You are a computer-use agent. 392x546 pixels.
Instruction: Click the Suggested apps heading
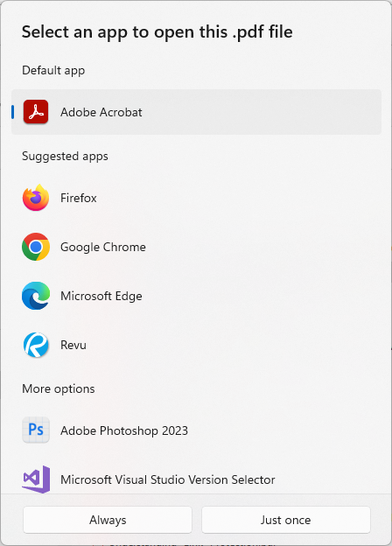pos(65,156)
